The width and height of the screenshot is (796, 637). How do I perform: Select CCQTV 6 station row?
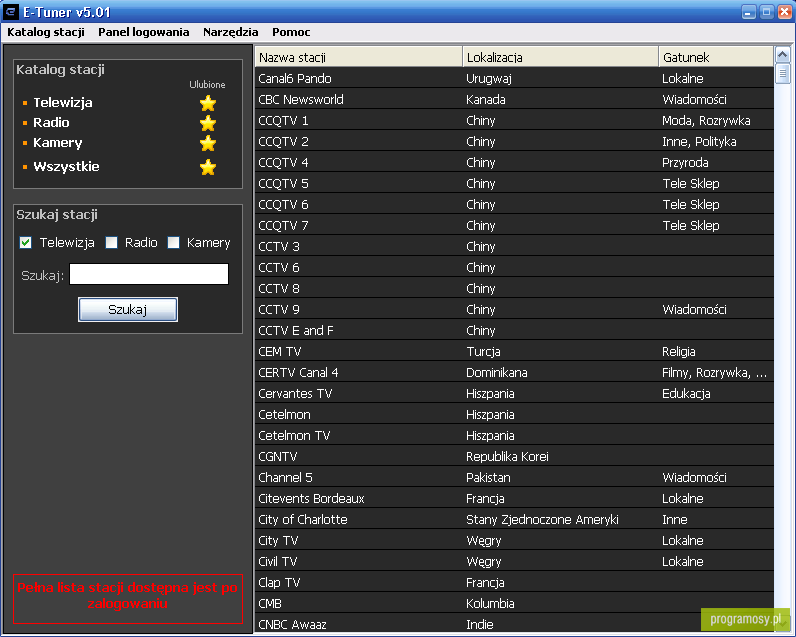pos(514,205)
